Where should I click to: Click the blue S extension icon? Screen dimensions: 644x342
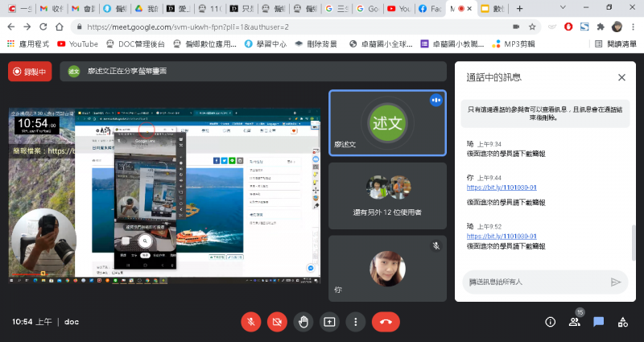584,27
